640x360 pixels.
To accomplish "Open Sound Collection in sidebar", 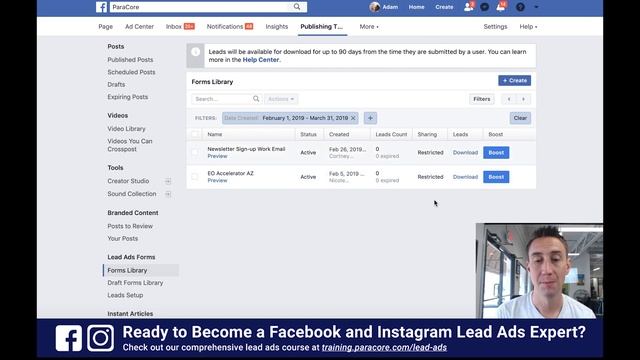I will (x=132, y=194).
